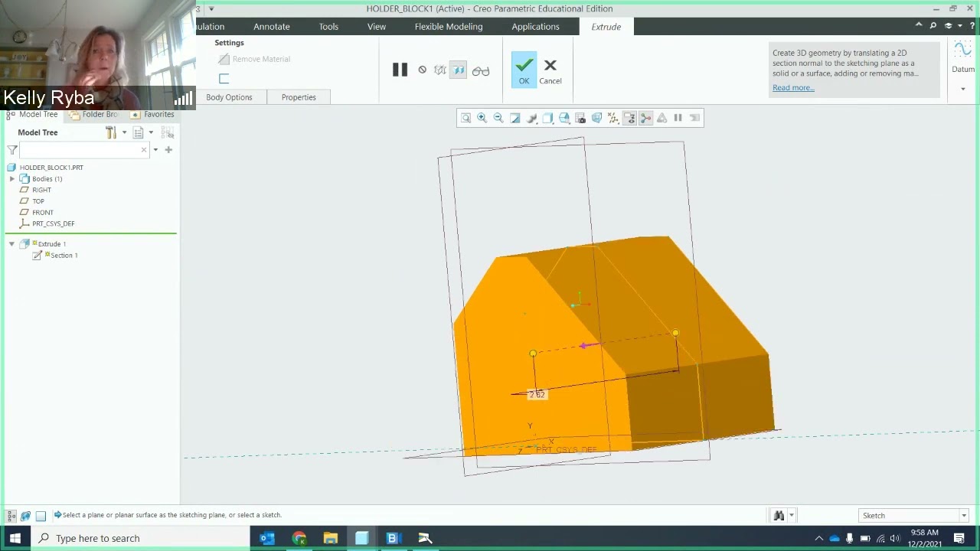Confirm the extrude with OK checkmark
This screenshot has width=980, height=551.
click(x=524, y=70)
